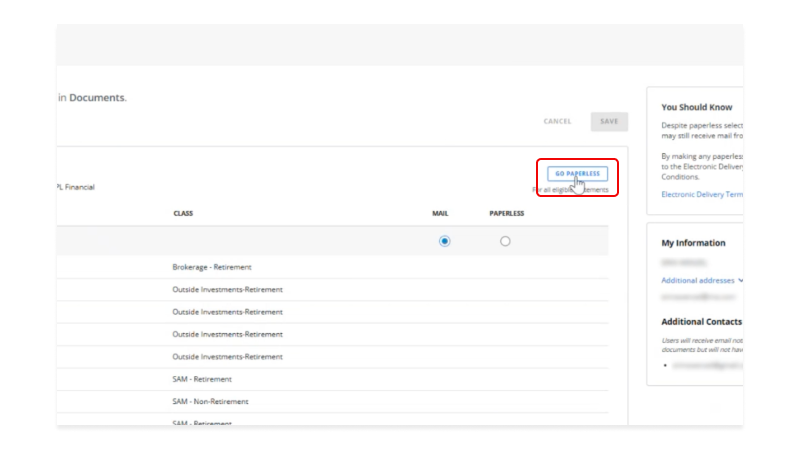Click the GO PAPERLESS button
This screenshot has height=450, width=800.
577,173
